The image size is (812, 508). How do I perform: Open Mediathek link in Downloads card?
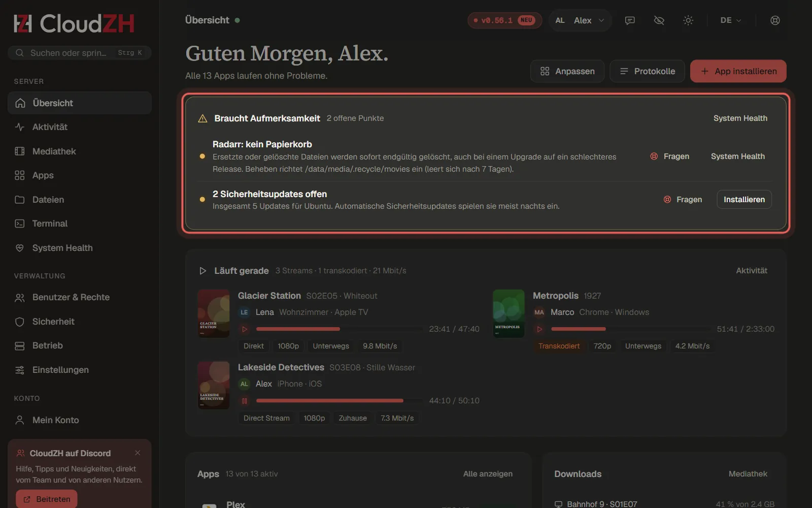pyautogui.click(x=748, y=474)
